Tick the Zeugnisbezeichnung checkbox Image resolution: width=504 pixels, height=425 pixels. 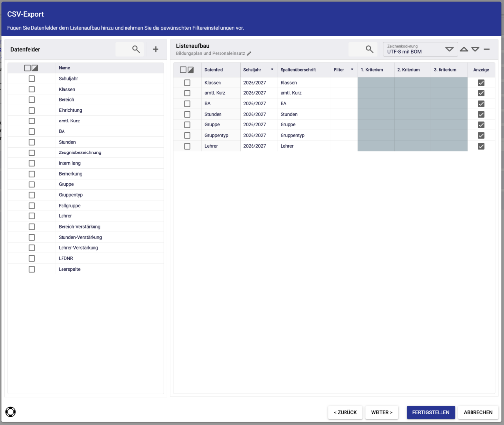(x=31, y=152)
